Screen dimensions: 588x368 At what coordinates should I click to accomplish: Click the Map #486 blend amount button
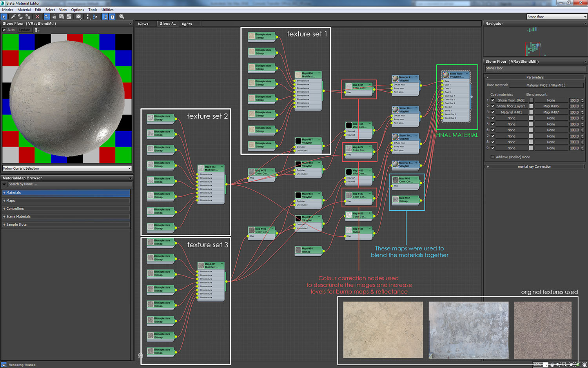pyautogui.click(x=551, y=106)
